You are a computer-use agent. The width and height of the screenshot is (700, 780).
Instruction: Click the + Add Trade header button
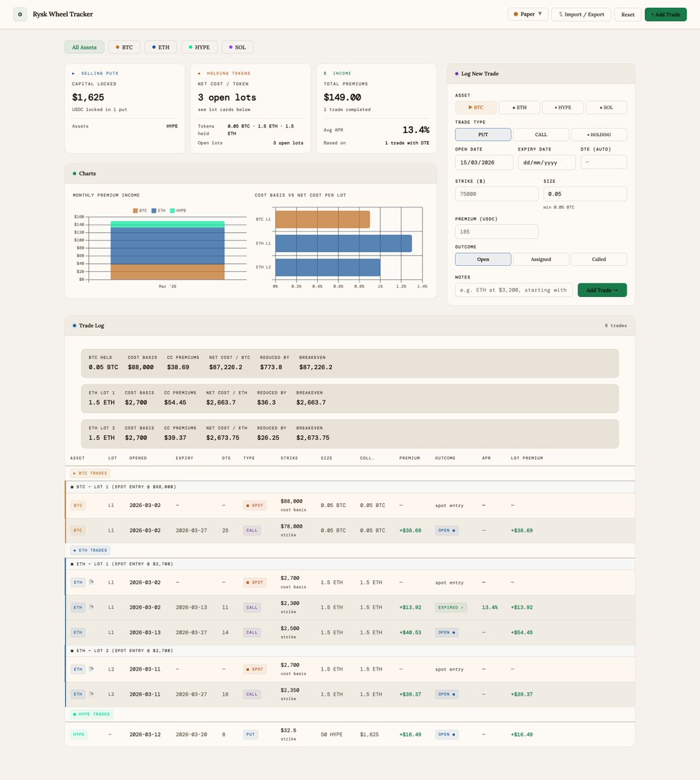[x=666, y=14]
